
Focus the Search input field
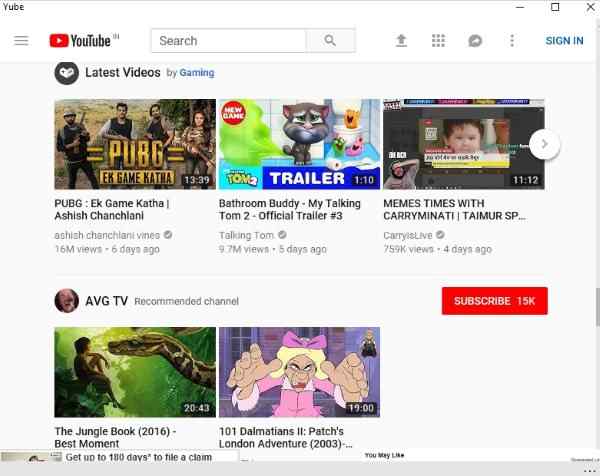pos(228,41)
